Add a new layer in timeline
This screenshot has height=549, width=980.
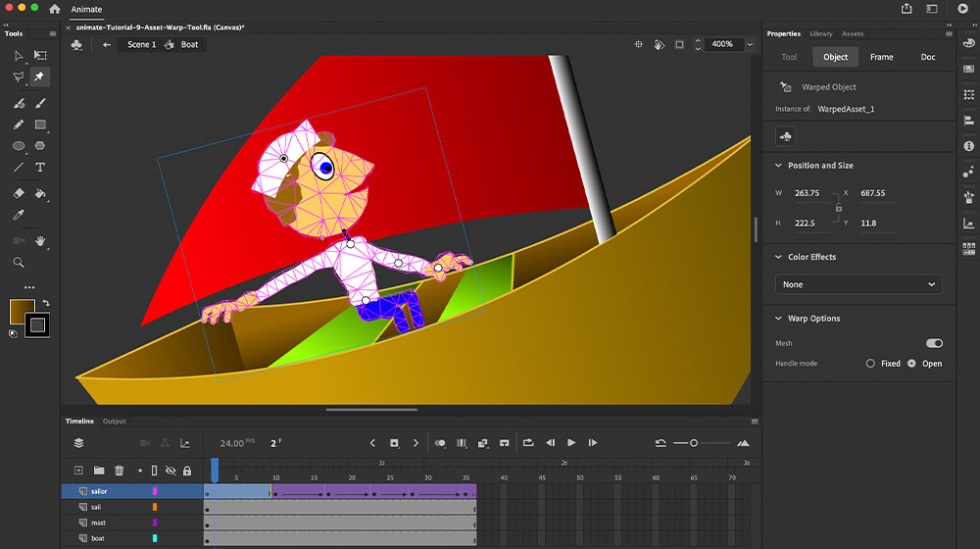click(x=78, y=471)
